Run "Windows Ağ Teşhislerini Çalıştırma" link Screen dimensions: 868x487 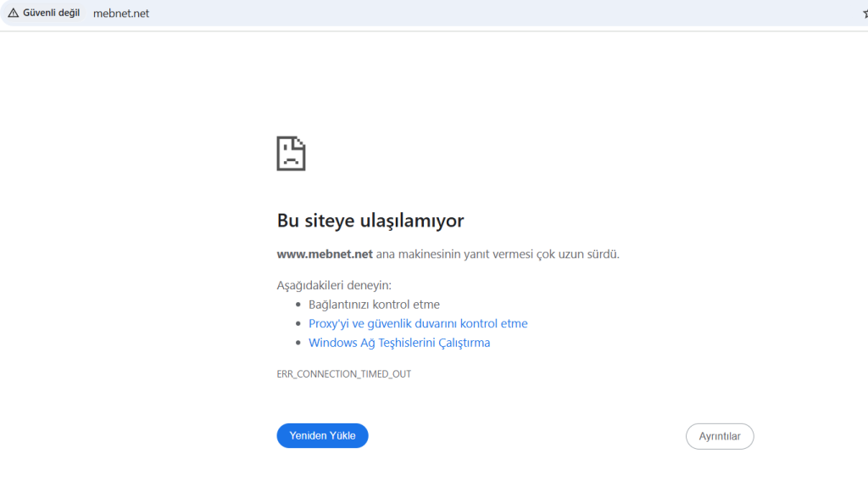399,343
